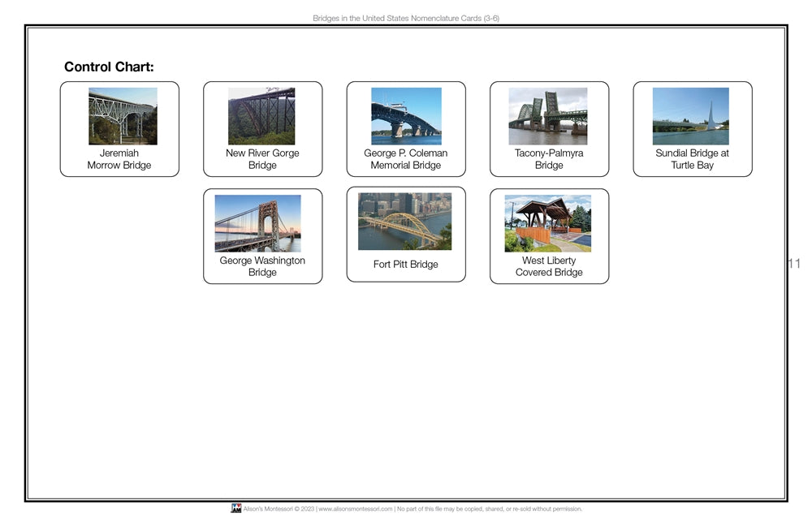The width and height of the screenshot is (812, 526).
Task: Click the 'Jeremiah Morrow Bridge' caption text
Action: click(119, 159)
